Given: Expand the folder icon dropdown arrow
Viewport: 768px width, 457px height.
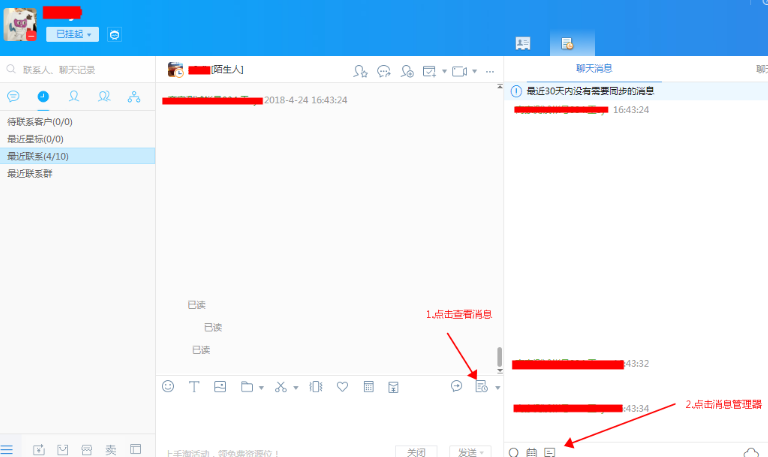Looking at the screenshot, I should [261, 388].
